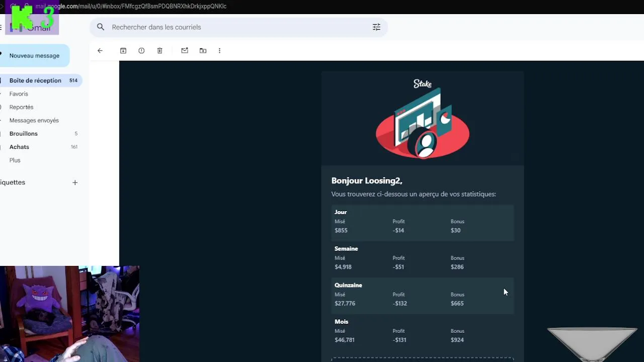Click the Quinzaine profit value -$132
This screenshot has width=644, height=362.
[x=400, y=304]
